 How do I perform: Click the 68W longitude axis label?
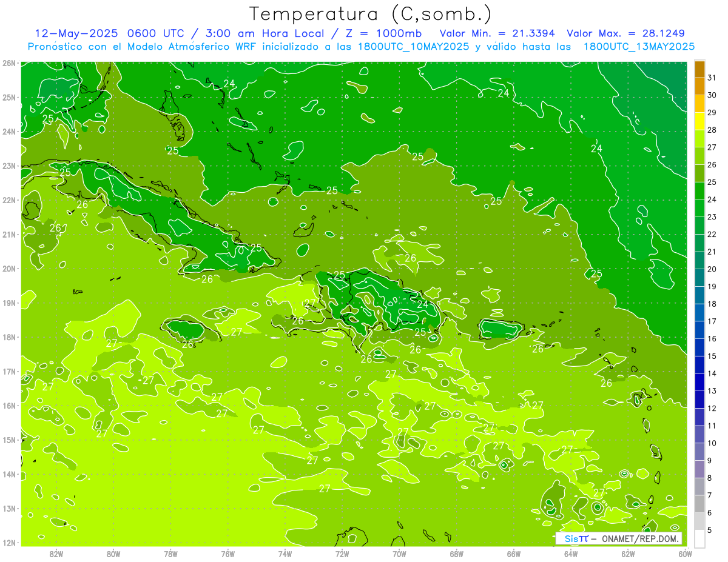point(457,553)
